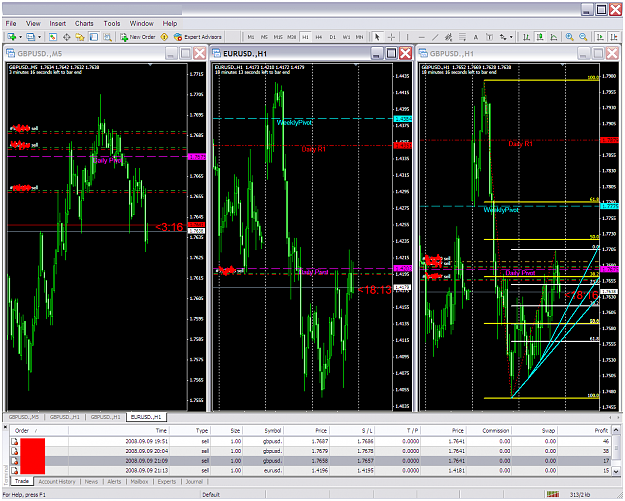Toggle the Data Window crosshair-target icon
The width and height of the screenshot is (625, 501).
[x=67, y=37]
